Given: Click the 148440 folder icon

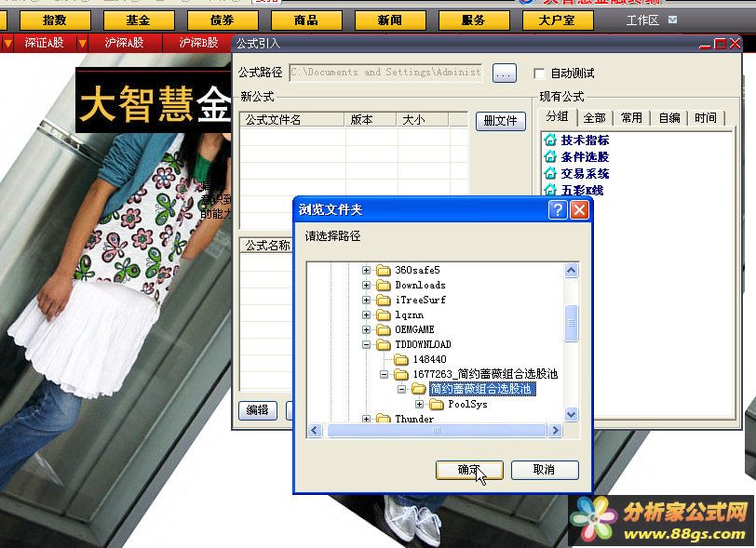Looking at the screenshot, I should pyautogui.click(x=401, y=359).
